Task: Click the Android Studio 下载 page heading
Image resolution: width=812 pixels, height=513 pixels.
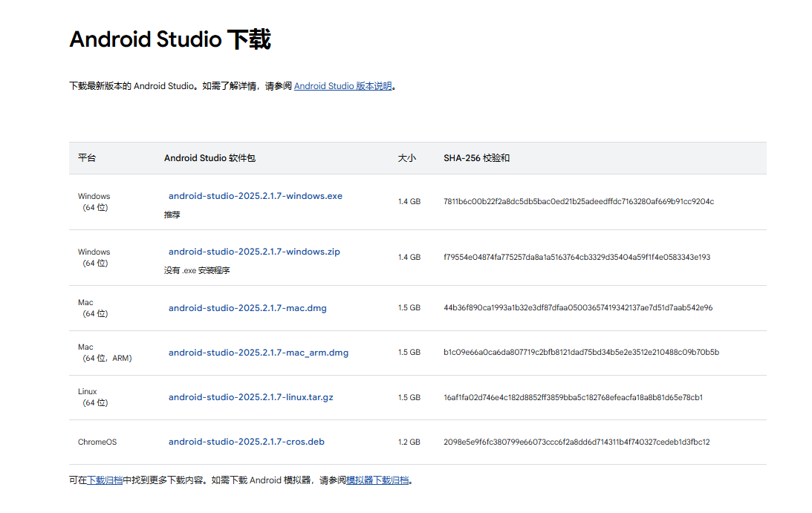Action: pyautogui.click(x=170, y=39)
